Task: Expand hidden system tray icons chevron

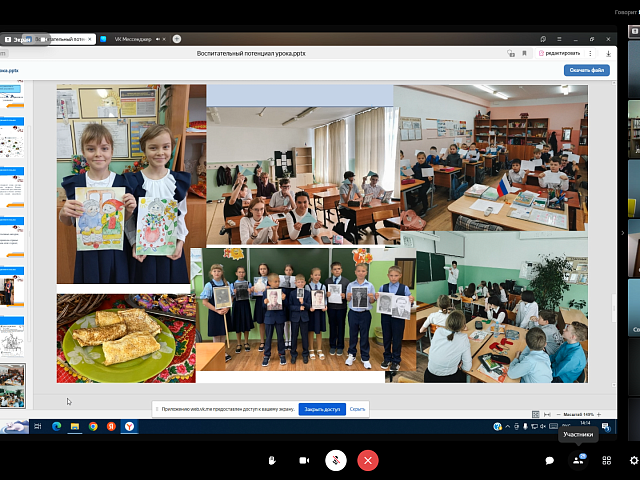Action: pos(507,427)
